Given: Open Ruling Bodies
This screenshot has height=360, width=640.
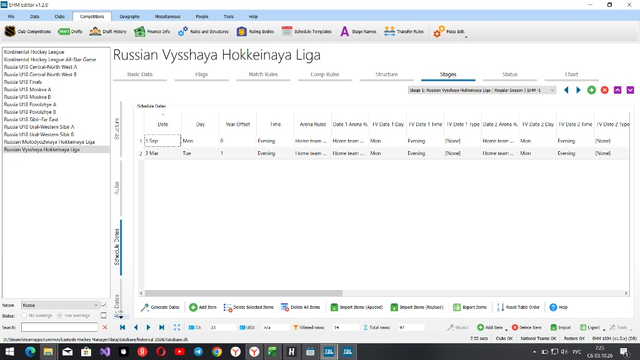Looking at the screenshot, I should (256, 31).
